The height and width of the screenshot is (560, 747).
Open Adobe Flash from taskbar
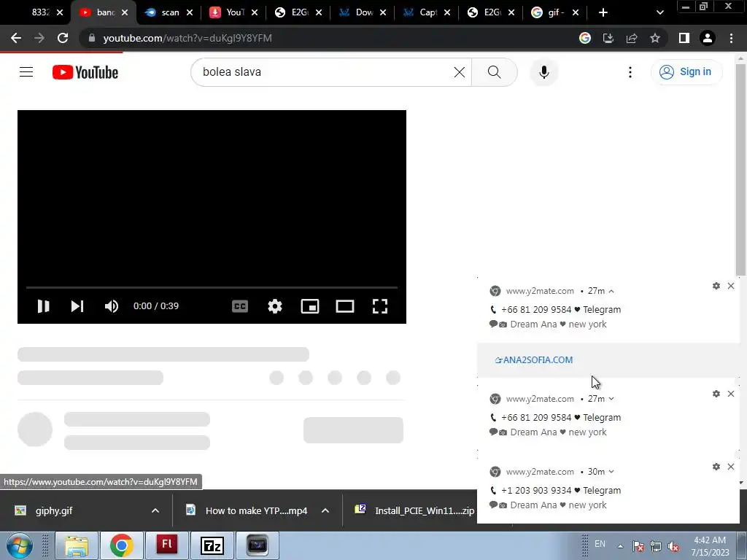pyautogui.click(x=167, y=545)
